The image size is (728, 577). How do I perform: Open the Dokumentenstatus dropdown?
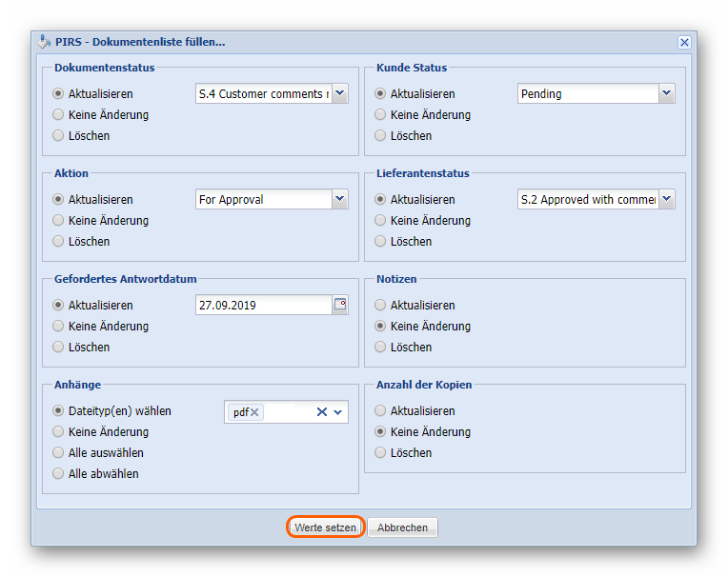pos(340,94)
